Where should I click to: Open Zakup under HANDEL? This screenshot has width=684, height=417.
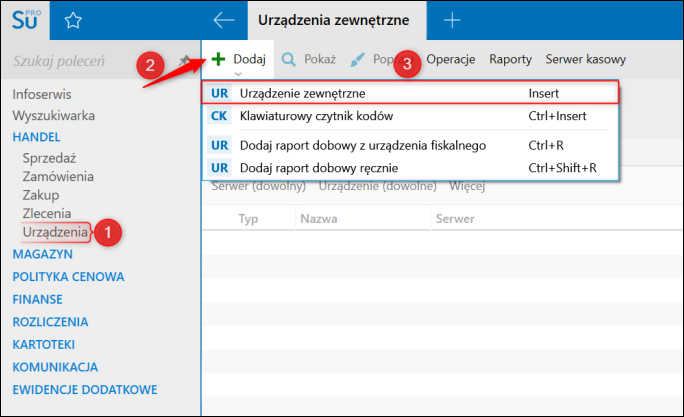tap(41, 195)
